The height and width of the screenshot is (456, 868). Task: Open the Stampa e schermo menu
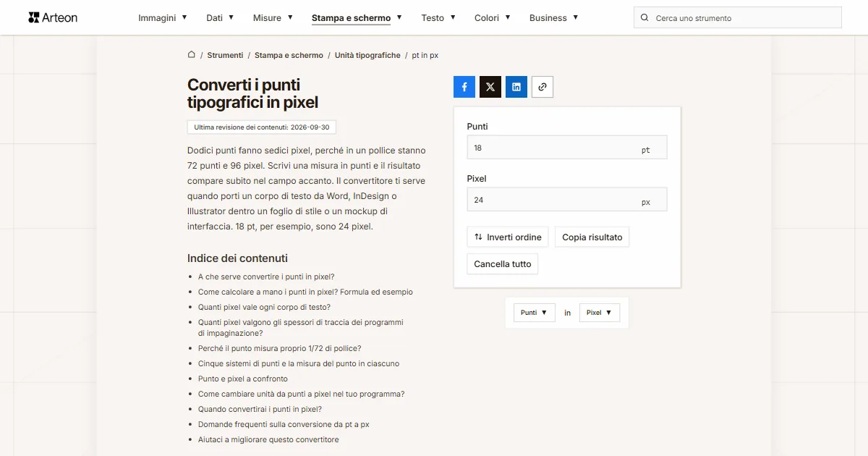point(357,18)
